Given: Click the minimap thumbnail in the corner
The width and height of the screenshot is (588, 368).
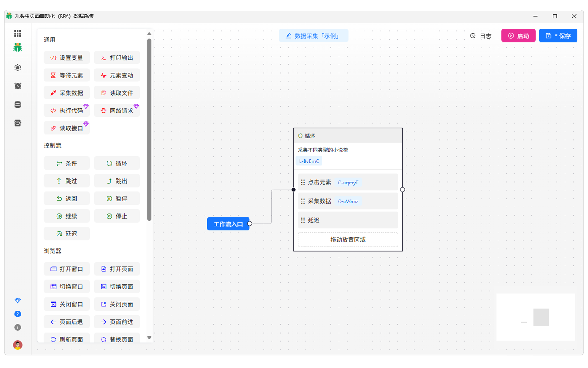Looking at the screenshot, I should tap(535, 317).
